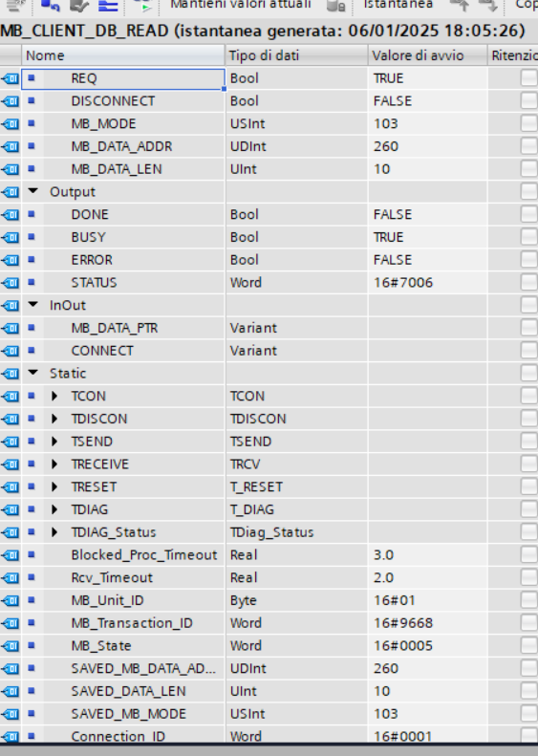Click the row tag icon next to DISCONNECT
The image size is (538, 756).
(11, 101)
